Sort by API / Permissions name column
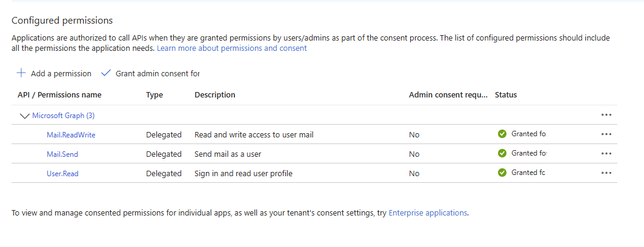Screen dimensions: 644x247 tap(59, 95)
